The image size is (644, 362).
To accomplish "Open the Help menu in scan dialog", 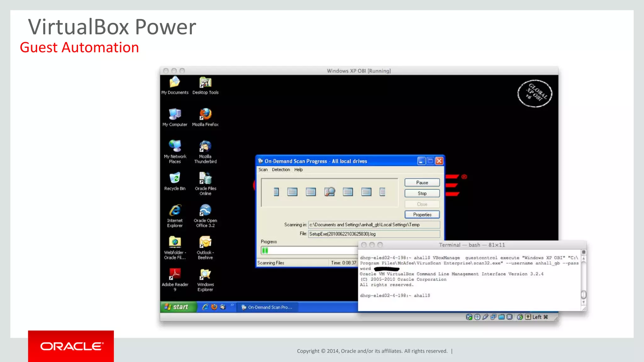I will [298, 170].
